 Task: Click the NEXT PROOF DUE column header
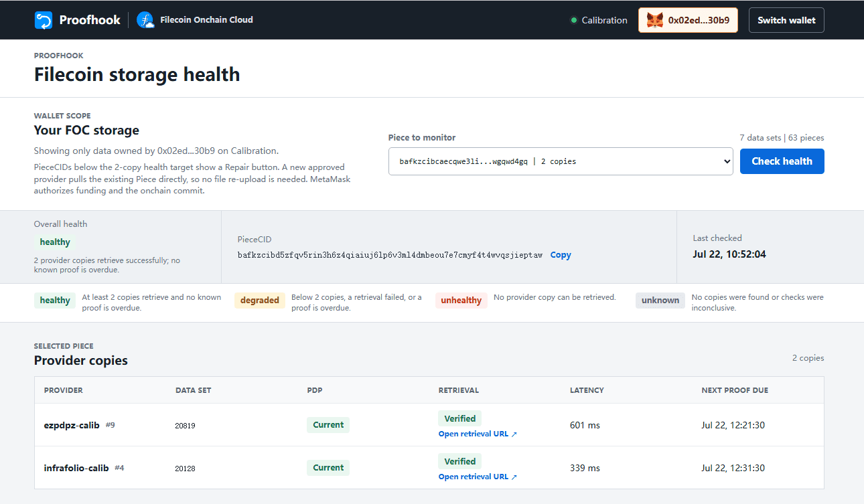[735, 390]
